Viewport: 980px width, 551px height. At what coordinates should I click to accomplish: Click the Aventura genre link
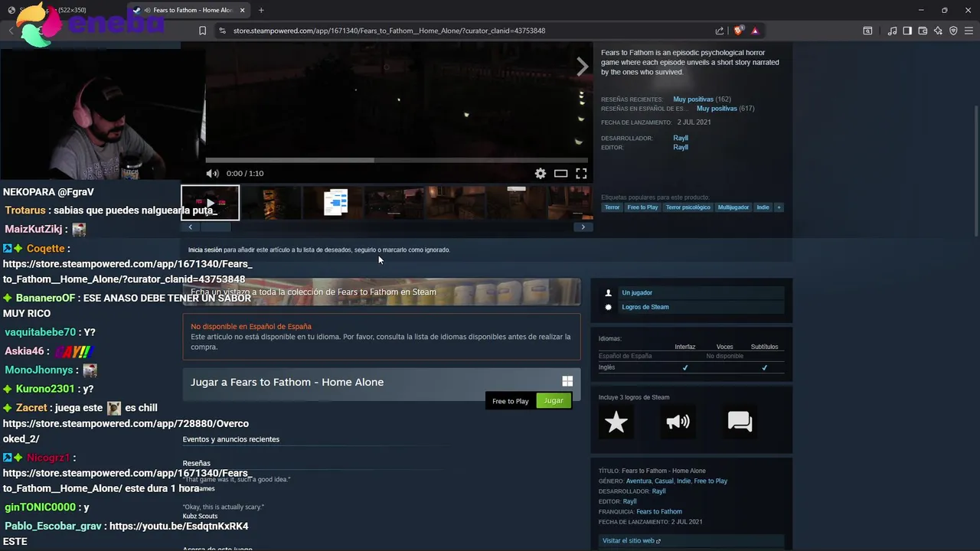(x=639, y=481)
